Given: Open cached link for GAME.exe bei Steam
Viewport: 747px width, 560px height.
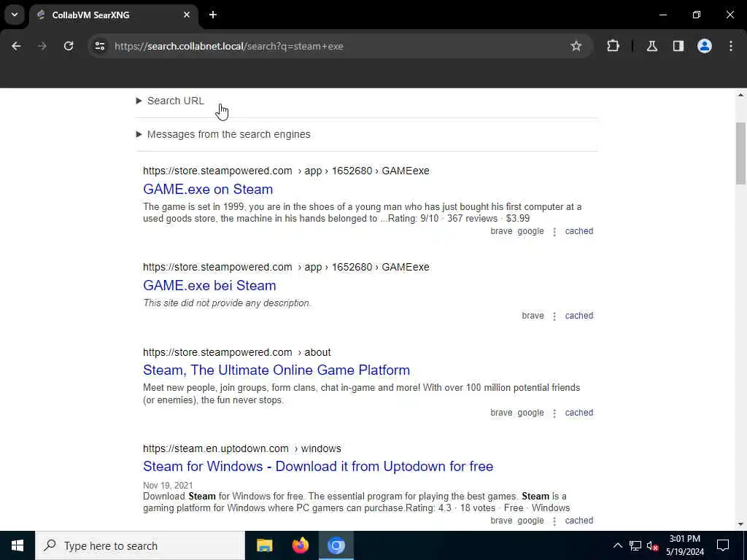Looking at the screenshot, I should click(578, 316).
